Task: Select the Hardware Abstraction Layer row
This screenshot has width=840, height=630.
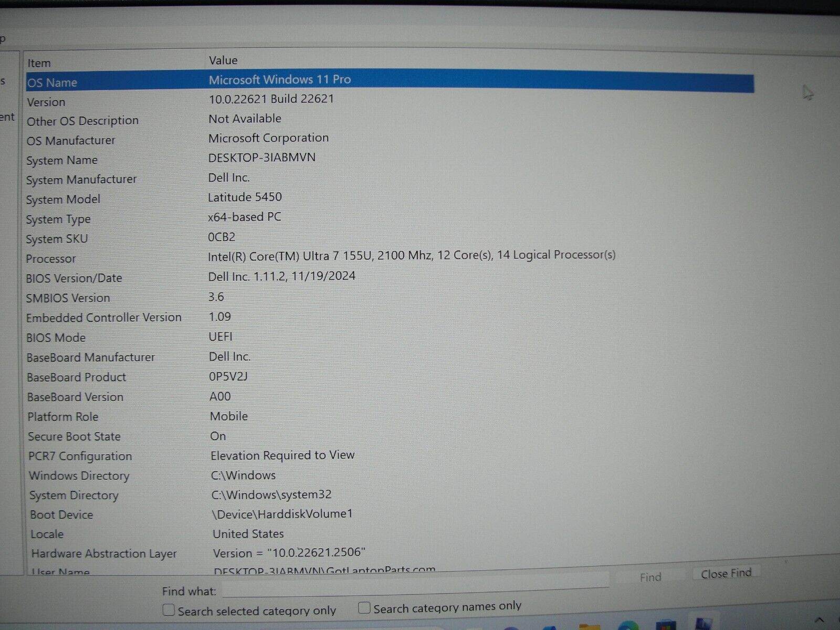Action: point(104,554)
